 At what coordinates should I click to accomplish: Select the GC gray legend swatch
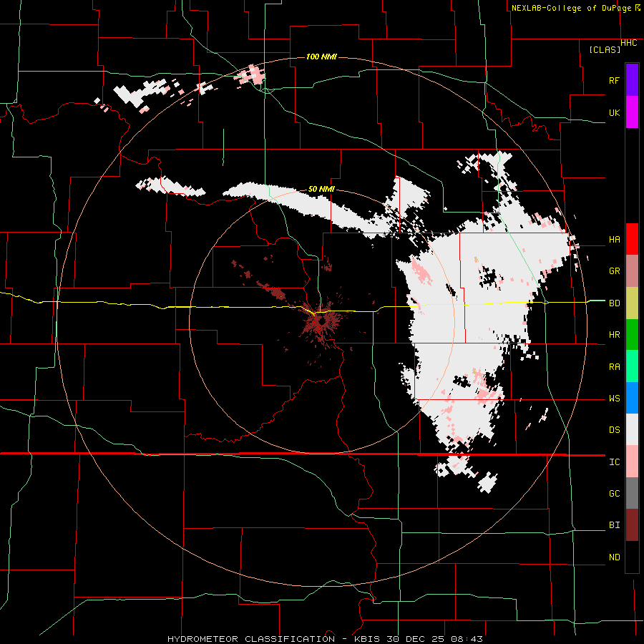(x=632, y=493)
